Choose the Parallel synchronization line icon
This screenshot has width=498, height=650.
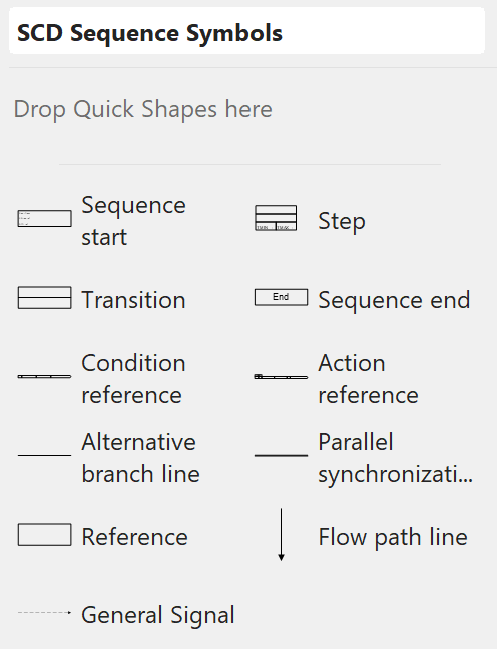[282, 455]
